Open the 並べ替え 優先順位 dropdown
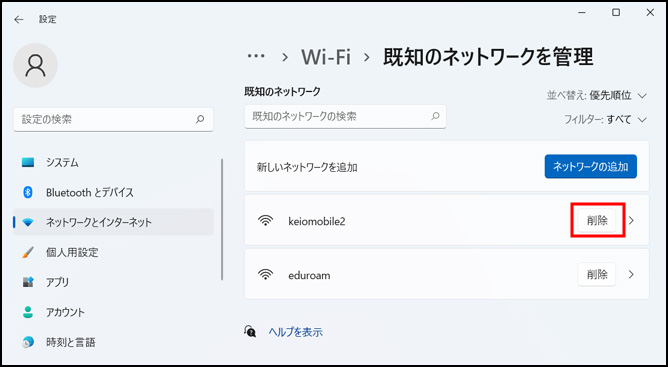668x367 pixels. pos(597,95)
